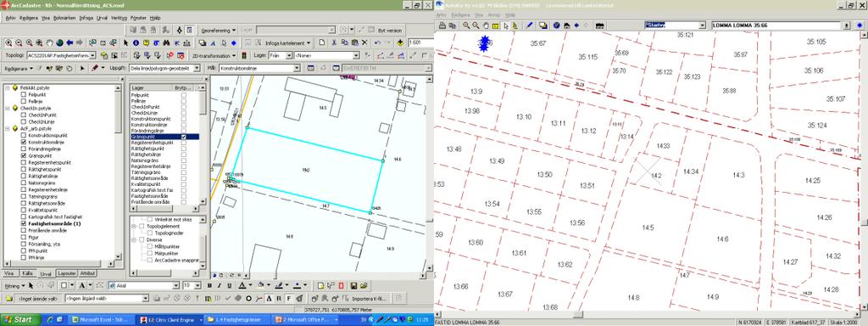Click the Bold formatting button

click(x=210, y=285)
